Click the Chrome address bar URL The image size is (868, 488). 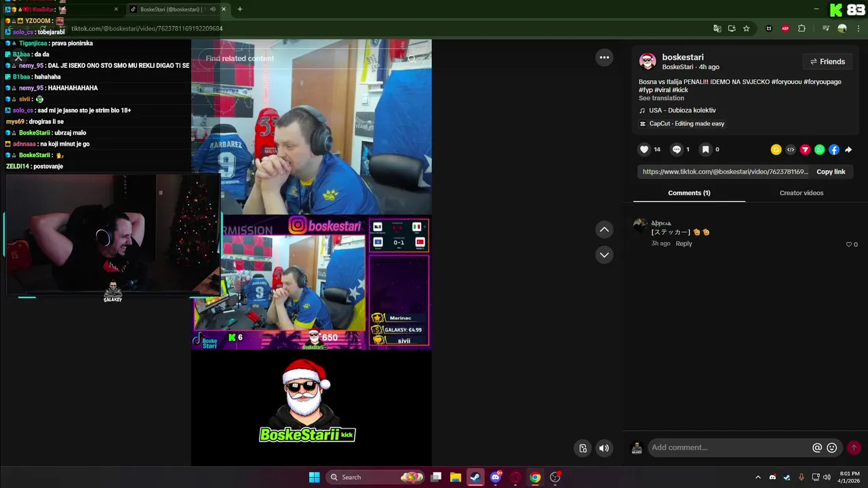click(147, 28)
